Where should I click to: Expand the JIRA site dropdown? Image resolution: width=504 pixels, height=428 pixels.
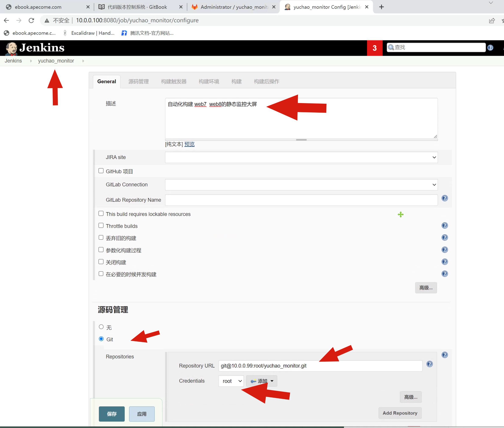[x=301, y=157]
